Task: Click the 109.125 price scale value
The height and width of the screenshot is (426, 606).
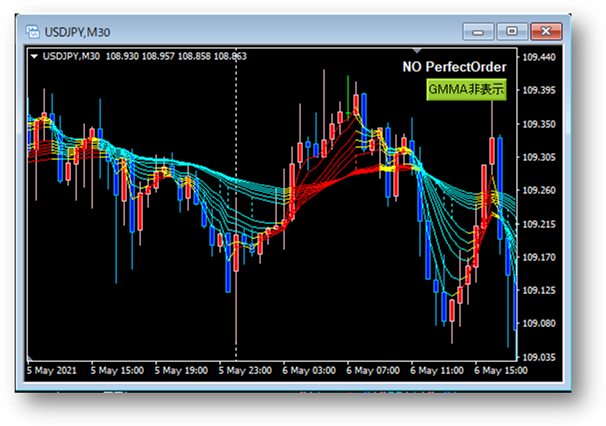Action: [x=539, y=290]
